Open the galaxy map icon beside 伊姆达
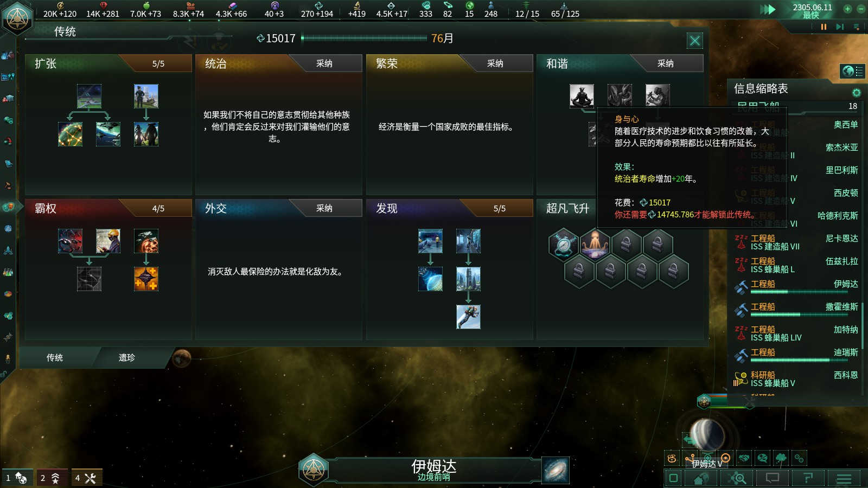Image resolution: width=868 pixels, height=488 pixels. 556,470
